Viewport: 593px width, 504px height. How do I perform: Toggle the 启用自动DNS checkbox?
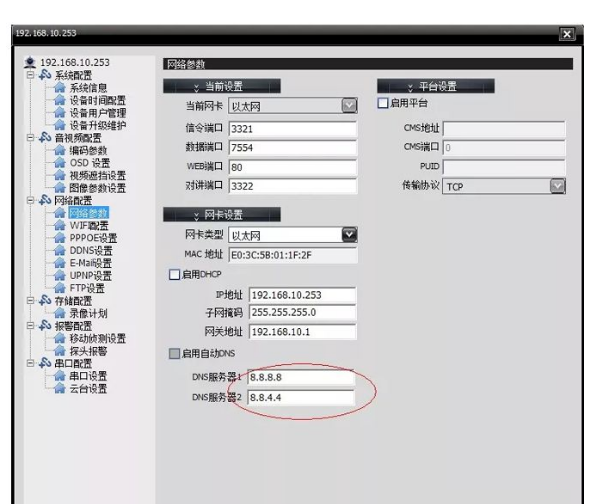point(174,354)
